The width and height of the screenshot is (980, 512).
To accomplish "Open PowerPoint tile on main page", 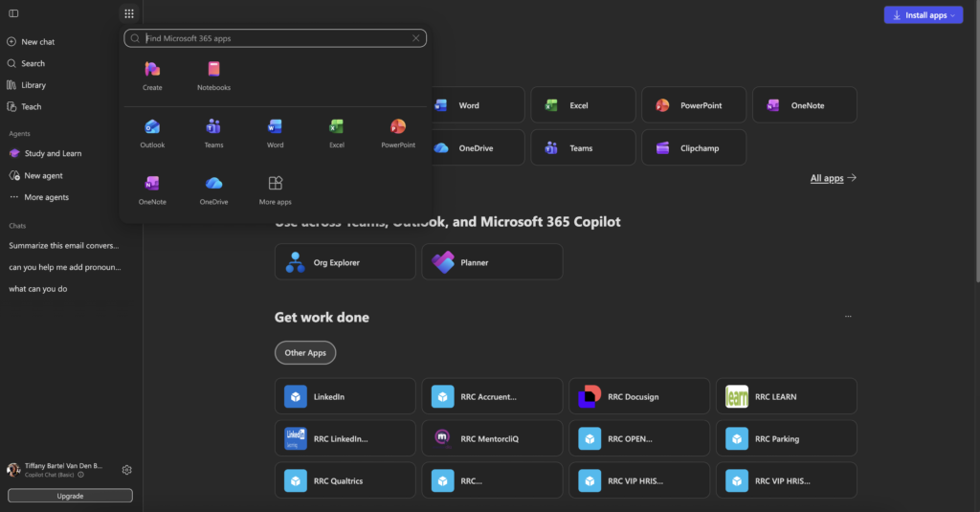I will click(694, 105).
